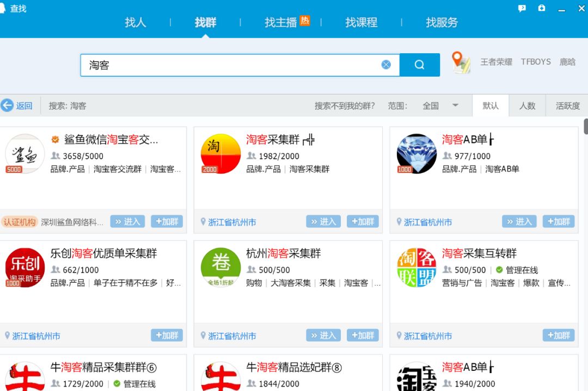This screenshot has height=391, width=588.
Task: Click 加群 for 鲨鱼微信淘宝客交流群
Action: coord(167,221)
